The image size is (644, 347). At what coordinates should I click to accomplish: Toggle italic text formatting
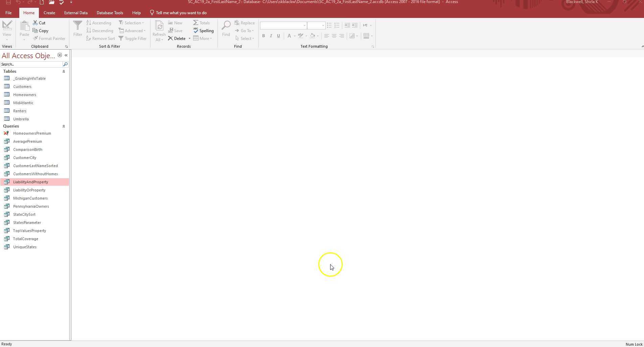tap(271, 36)
